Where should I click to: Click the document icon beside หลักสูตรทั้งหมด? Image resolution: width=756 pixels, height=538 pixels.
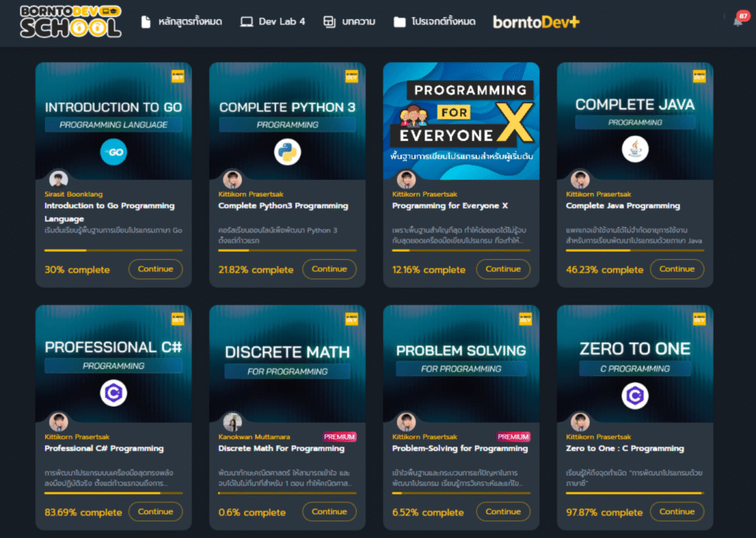click(x=145, y=21)
